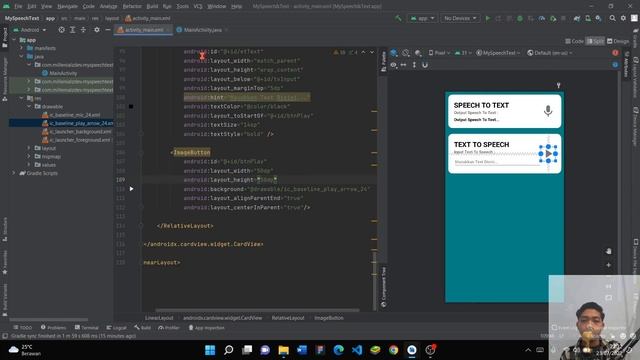Expand the layout folder in tree
640x360 pixels.
pos(29,148)
